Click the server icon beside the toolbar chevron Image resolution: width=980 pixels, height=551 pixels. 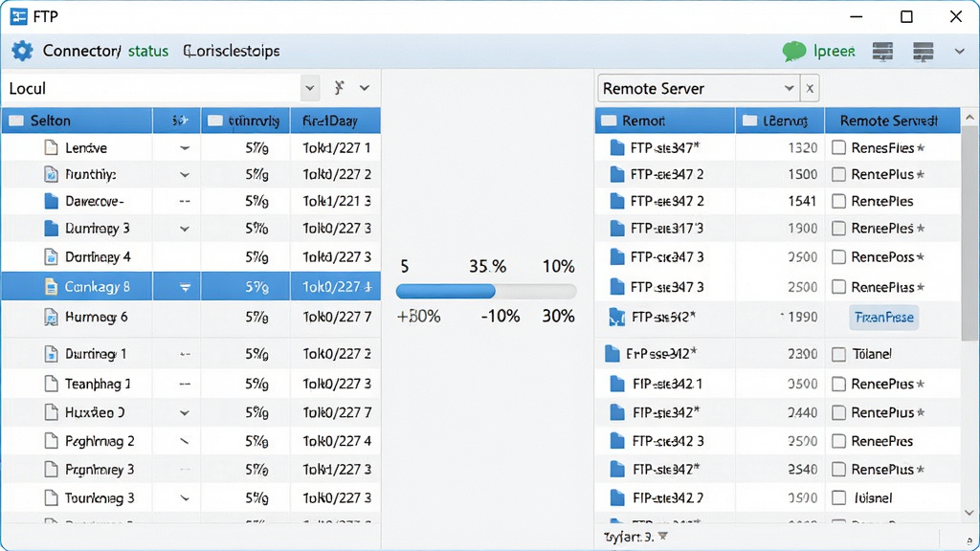pos(924,52)
